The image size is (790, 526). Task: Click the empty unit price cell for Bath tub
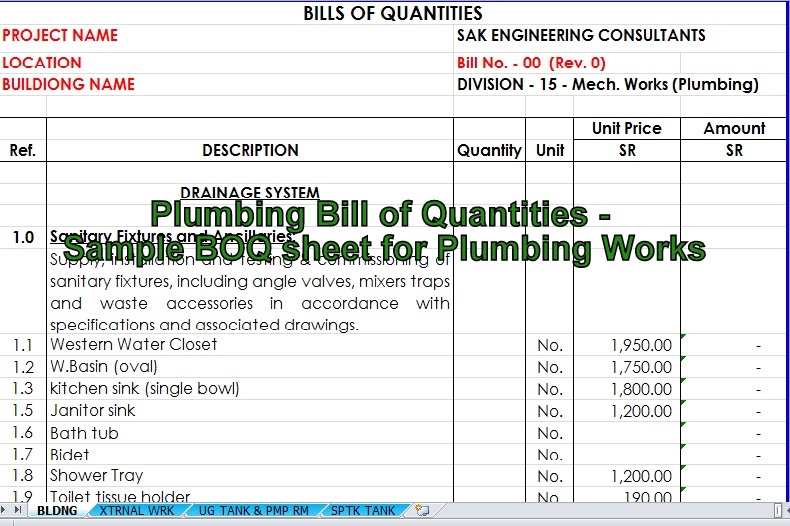pyautogui.click(x=627, y=433)
